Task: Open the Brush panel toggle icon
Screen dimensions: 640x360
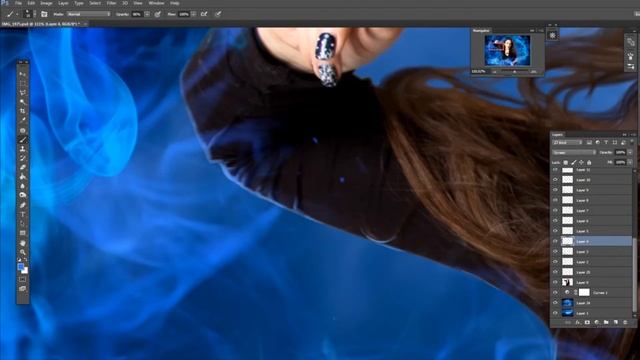Action: (44, 14)
